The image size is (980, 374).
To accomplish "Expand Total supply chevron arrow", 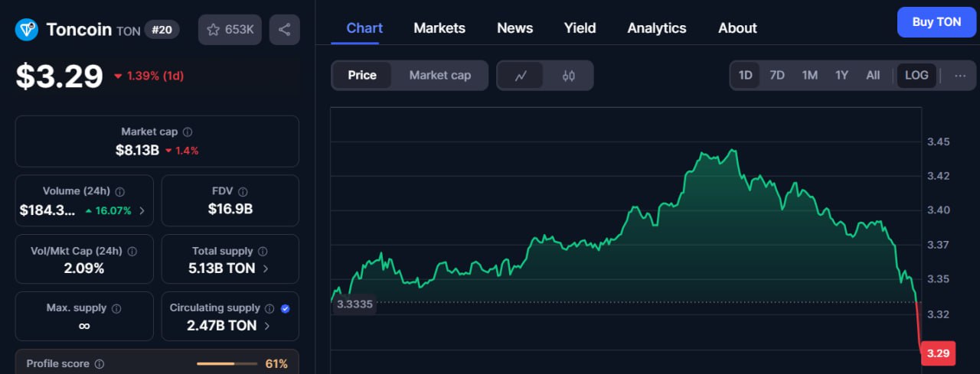I will tap(266, 268).
